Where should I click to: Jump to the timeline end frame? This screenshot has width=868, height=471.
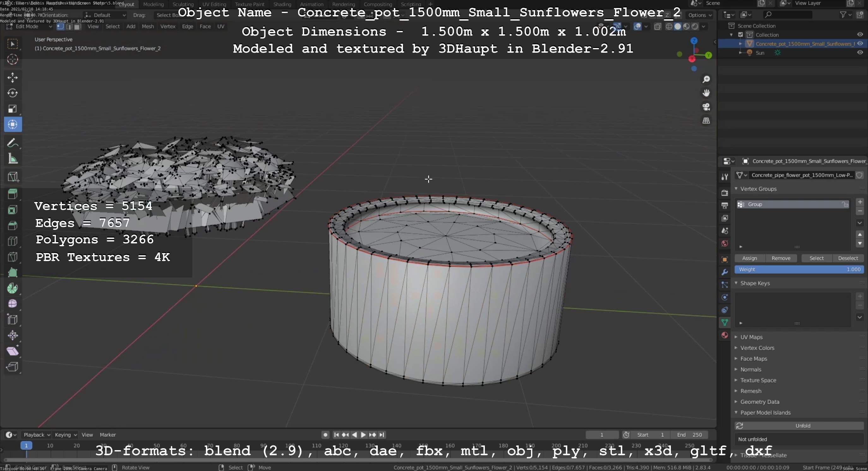(382, 435)
